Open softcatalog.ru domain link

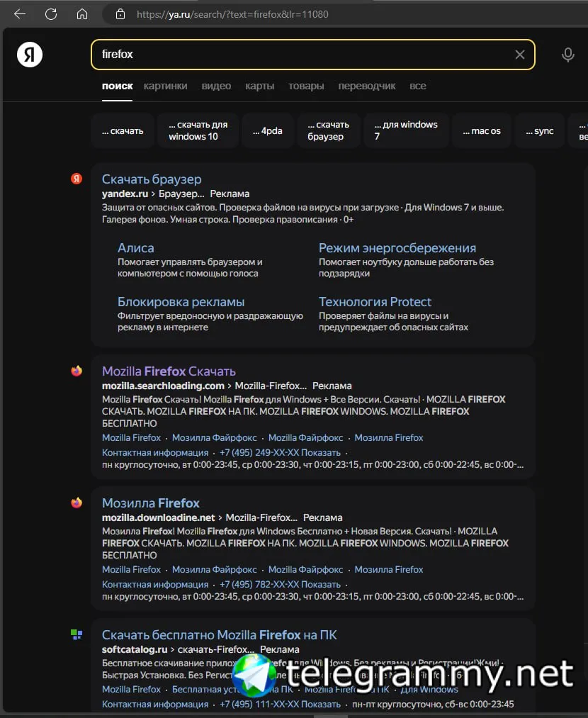pyautogui.click(x=135, y=650)
